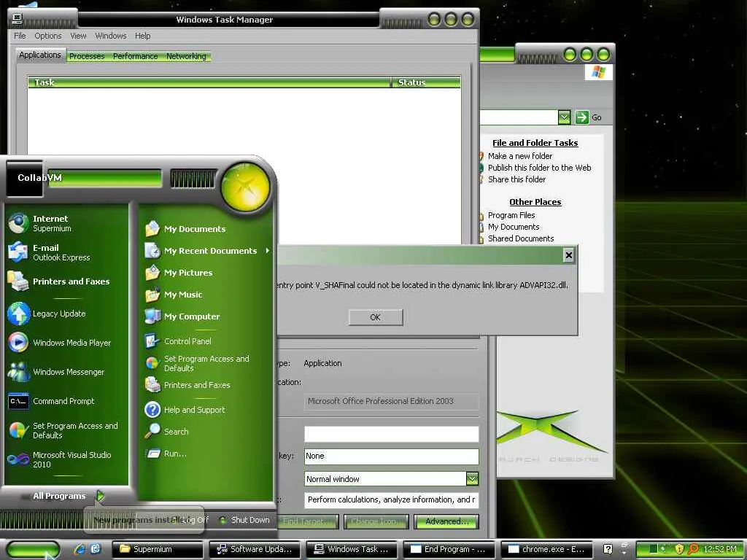Switch to Windows Task taskbar button
747x560 pixels.
(352, 549)
